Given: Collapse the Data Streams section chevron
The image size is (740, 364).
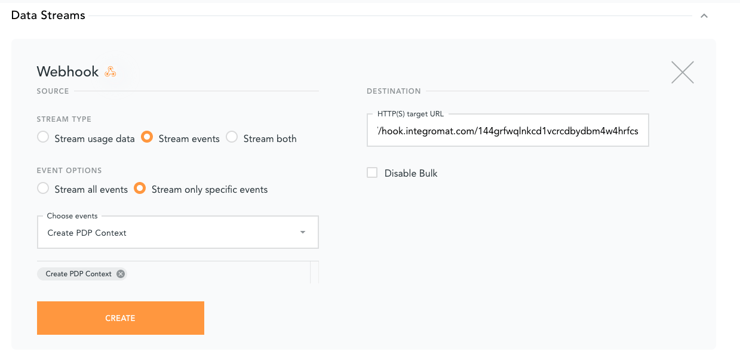Looking at the screenshot, I should [x=704, y=16].
